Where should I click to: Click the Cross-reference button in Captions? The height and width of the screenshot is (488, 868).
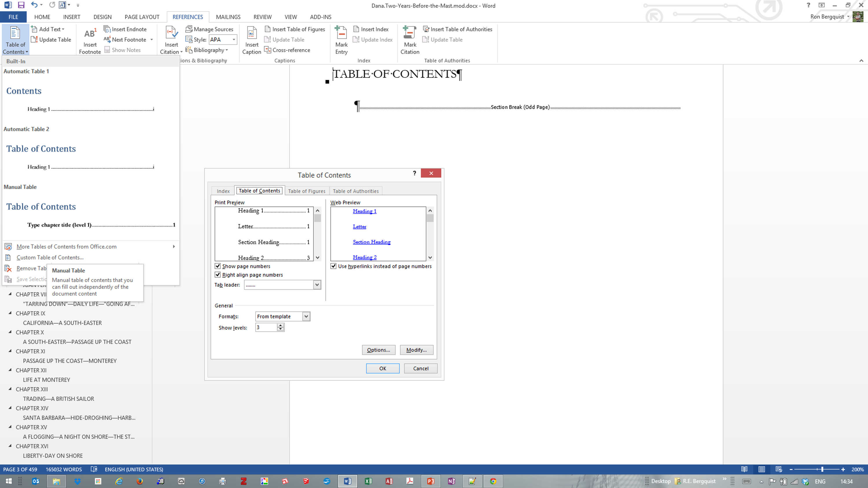click(x=287, y=50)
